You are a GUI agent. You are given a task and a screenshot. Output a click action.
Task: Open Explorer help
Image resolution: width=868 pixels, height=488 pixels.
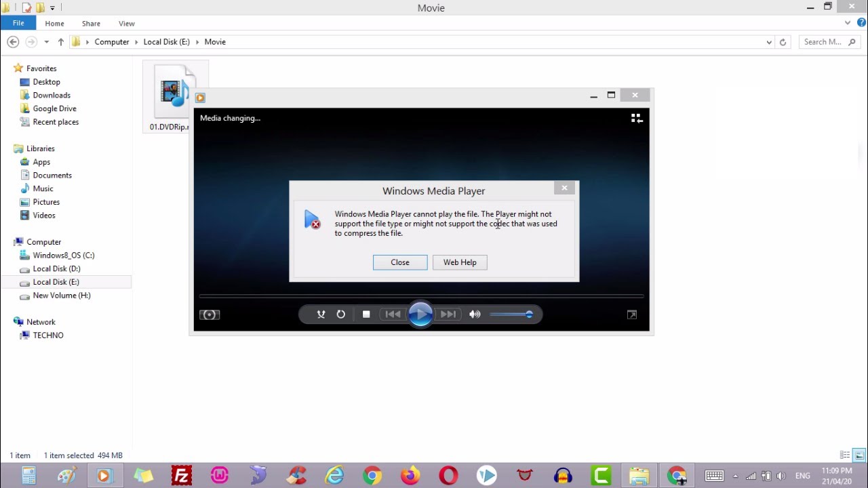[862, 23]
